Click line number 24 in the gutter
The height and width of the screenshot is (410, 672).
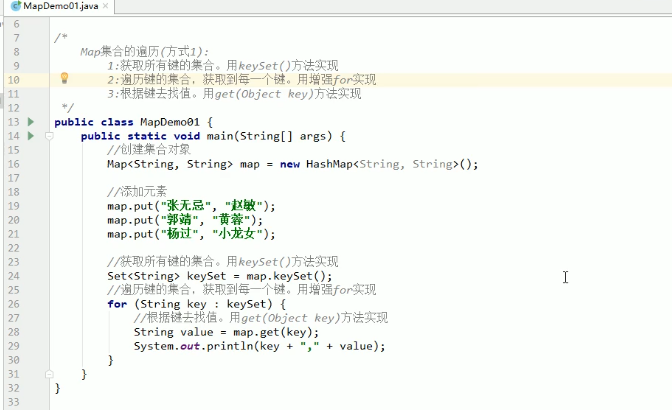[14, 276]
